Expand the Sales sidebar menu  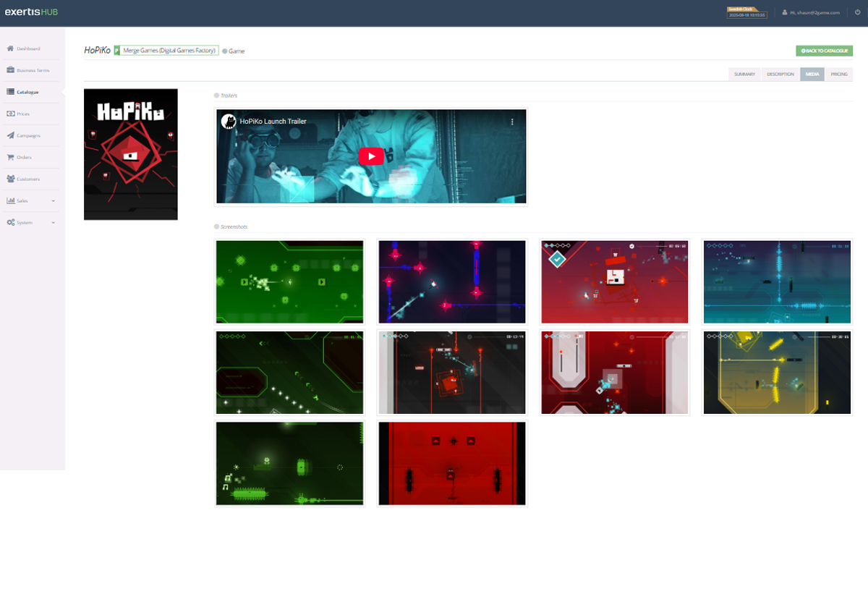pyautogui.click(x=31, y=200)
